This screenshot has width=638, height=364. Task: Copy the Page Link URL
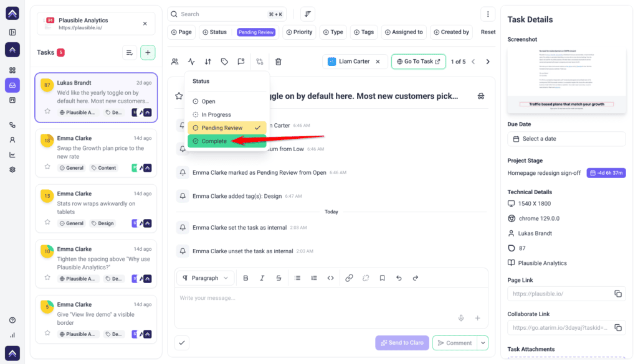(x=617, y=294)
